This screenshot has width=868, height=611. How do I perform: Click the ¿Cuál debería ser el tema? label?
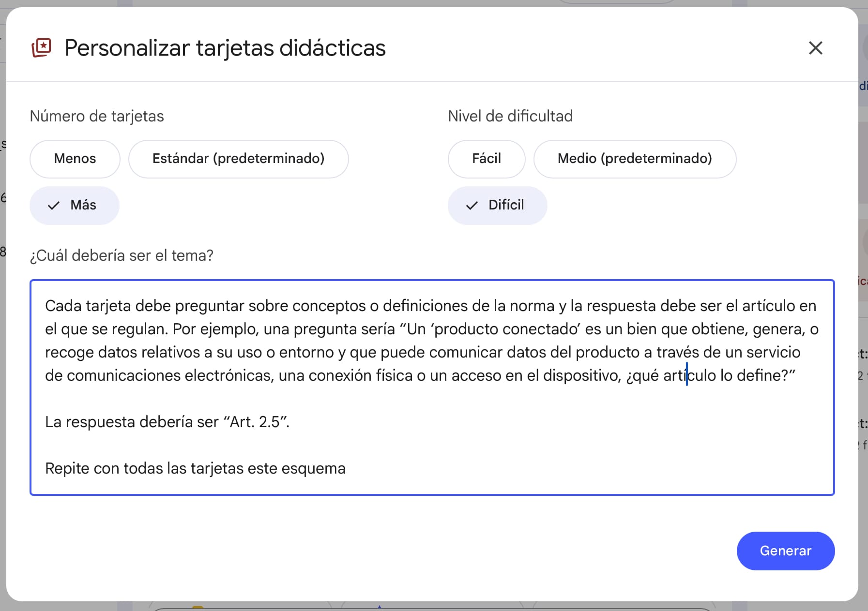tap(122, 255)
